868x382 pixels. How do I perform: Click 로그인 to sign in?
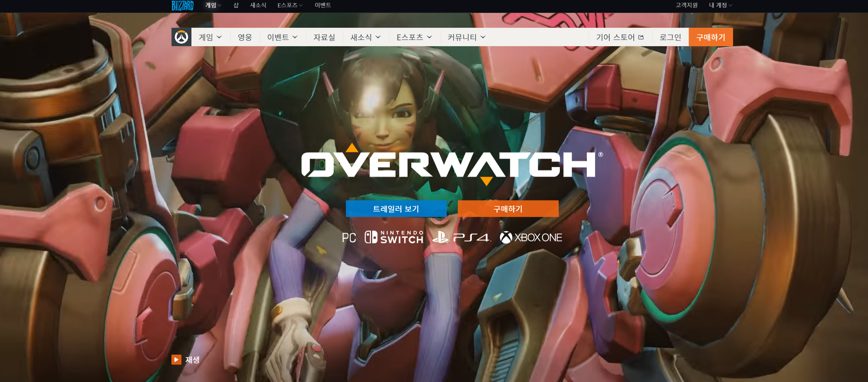[x=670, y=37]
